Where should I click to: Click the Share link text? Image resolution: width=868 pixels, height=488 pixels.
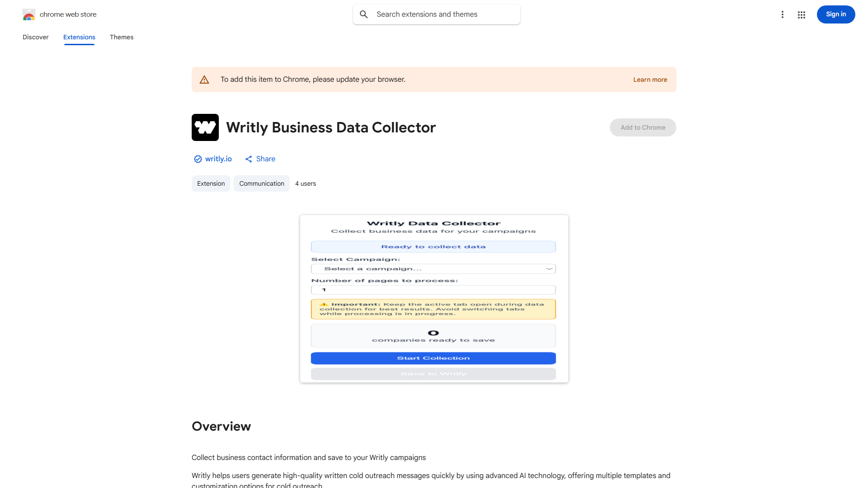click(265, 159)
